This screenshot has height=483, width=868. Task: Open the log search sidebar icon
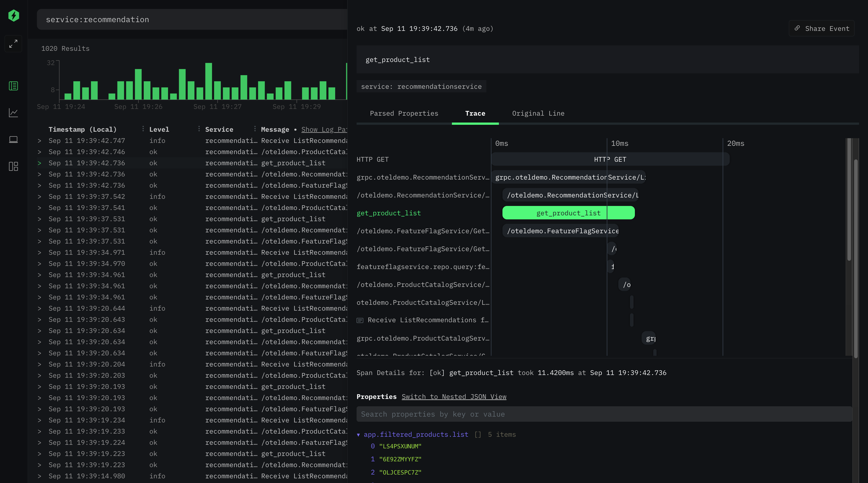[13, 86]
